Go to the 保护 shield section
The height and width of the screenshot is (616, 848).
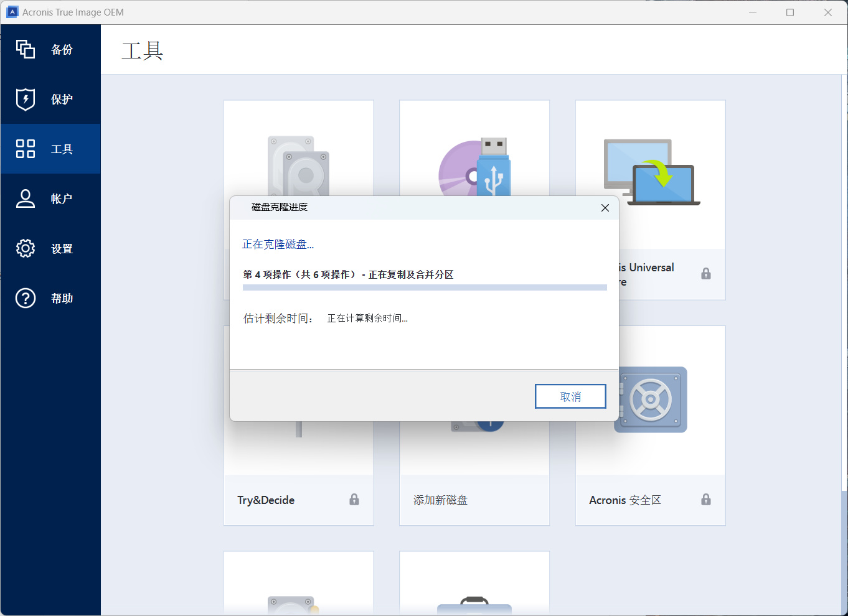click(x=50, y=100)
